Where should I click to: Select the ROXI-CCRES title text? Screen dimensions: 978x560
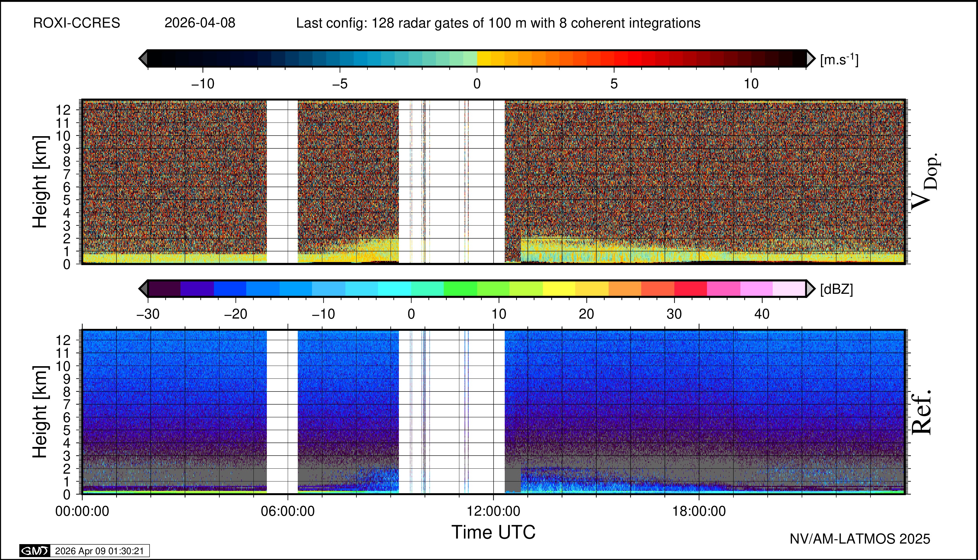[x=77, y=23]
